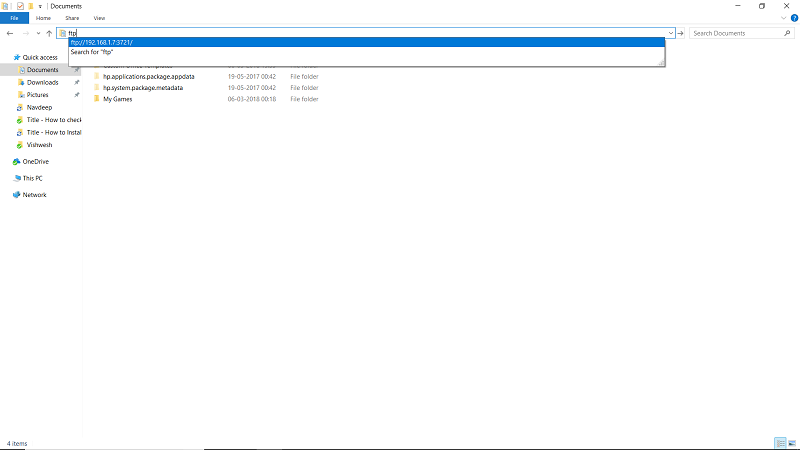Click the search magnifier icon

click(787, 33)
